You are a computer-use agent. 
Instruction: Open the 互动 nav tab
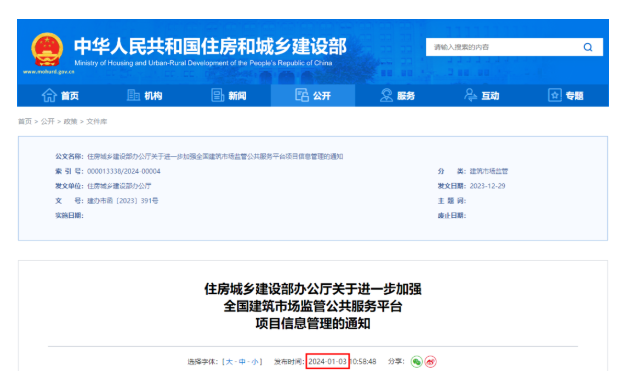point(482,95)
